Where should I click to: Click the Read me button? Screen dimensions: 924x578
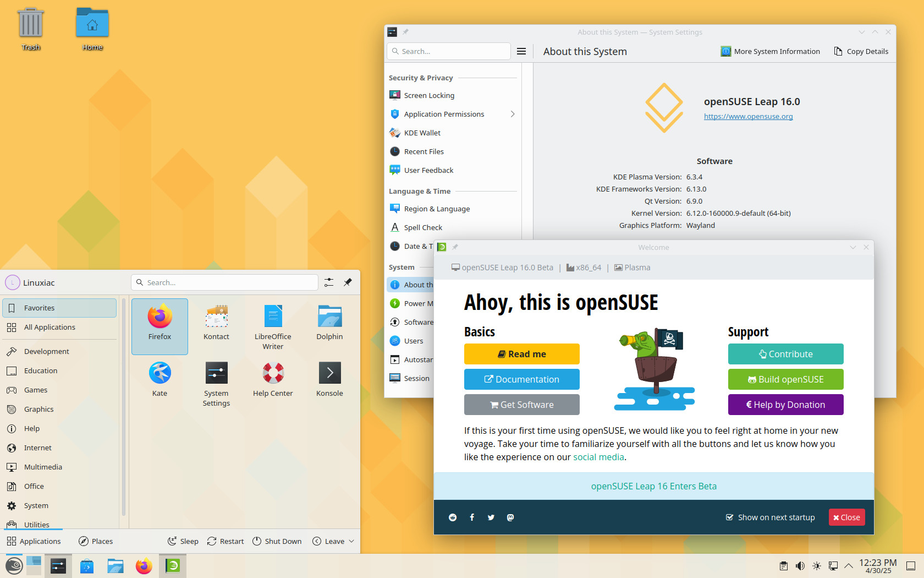click(x=521, y=354)
